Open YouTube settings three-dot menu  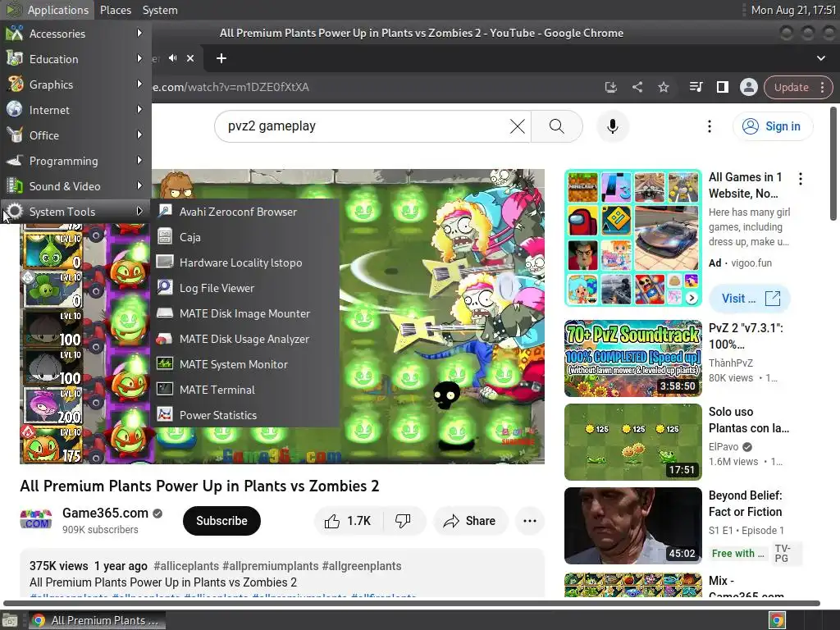710,126
